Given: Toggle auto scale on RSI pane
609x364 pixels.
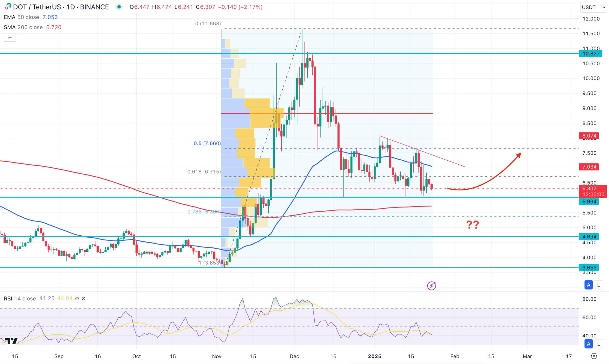Looking at the screenshot, I should pyautogui.click(x=589, y=344).
